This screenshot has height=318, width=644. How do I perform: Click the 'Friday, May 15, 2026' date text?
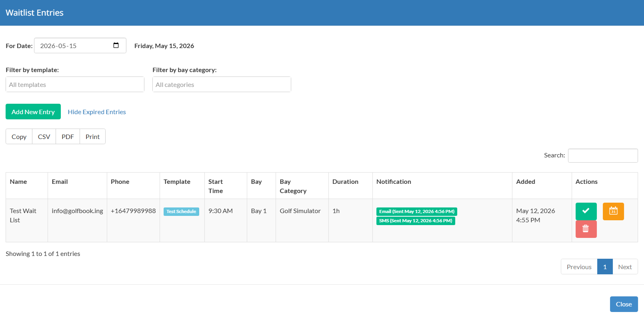[x=164, y=46]
